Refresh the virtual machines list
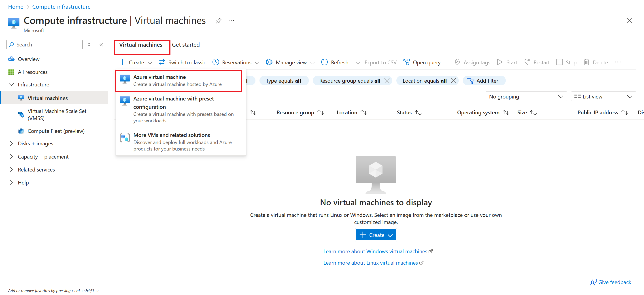This screenshot has width=644, height=295. 334,62
